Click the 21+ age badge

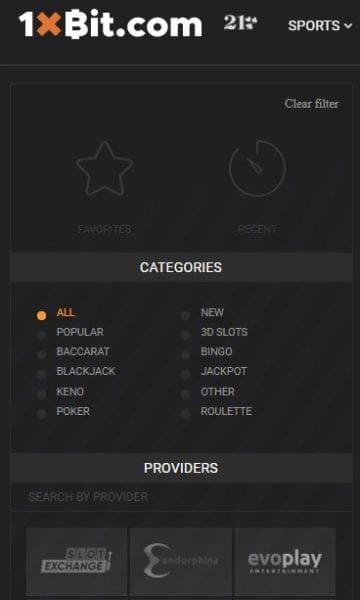(240, 23)
